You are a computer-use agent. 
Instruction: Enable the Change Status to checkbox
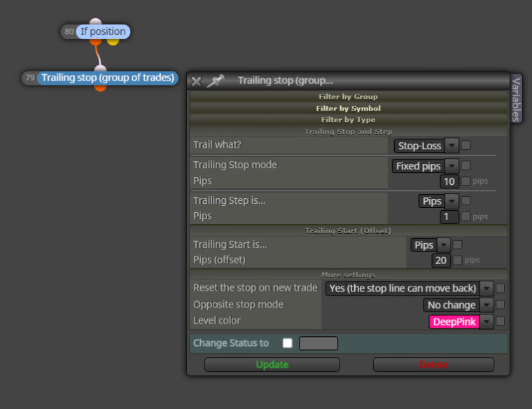pyautogui.click(x=288, y=343)
